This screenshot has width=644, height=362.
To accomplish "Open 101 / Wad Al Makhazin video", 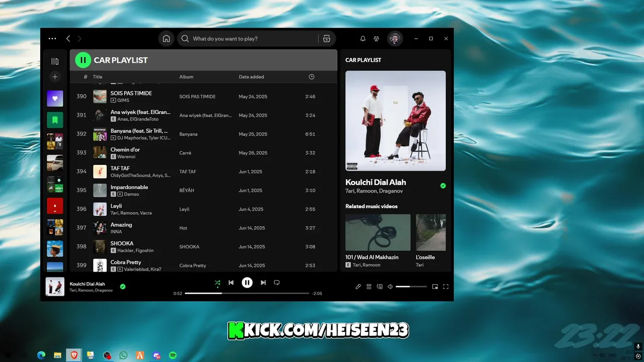I will pyautogui.click(x=378, y=232).
